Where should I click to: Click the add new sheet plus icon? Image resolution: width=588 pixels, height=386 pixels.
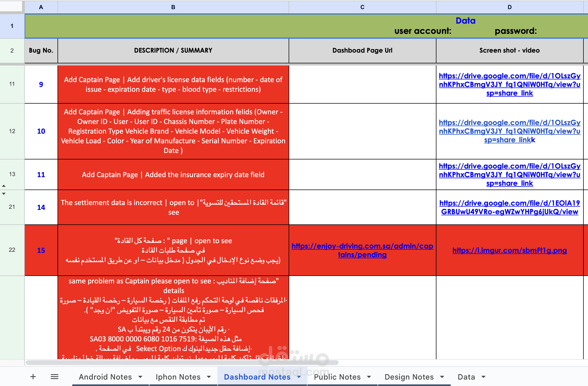pyautogui.click(x=33, y=377)
